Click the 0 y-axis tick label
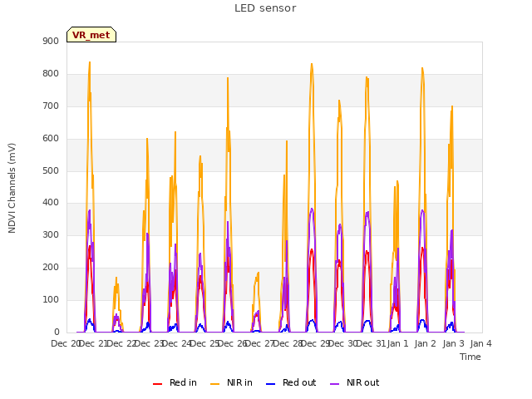The height and width of the screenshot is (399, 532). click(57, 332)
